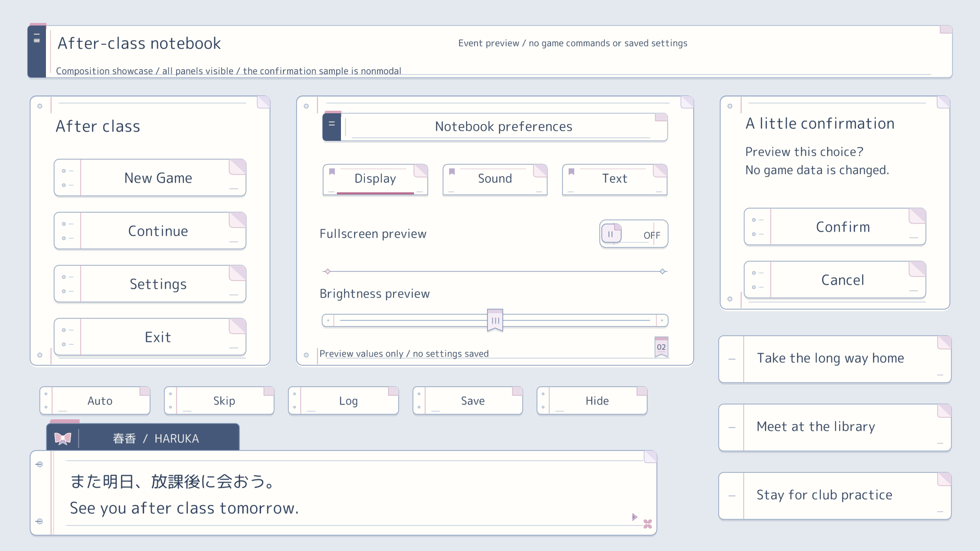Click the Brightness slider's left end cap
This screenshot has width=980, height=551.
pos(328,320)
